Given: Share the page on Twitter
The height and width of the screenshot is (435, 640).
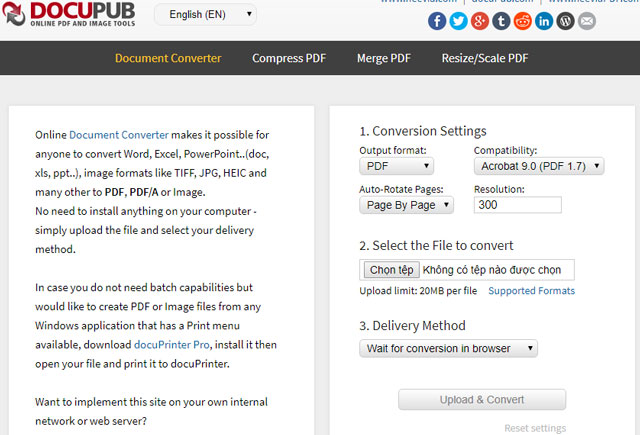Looking at the screenshot, I should coord(458,21).
